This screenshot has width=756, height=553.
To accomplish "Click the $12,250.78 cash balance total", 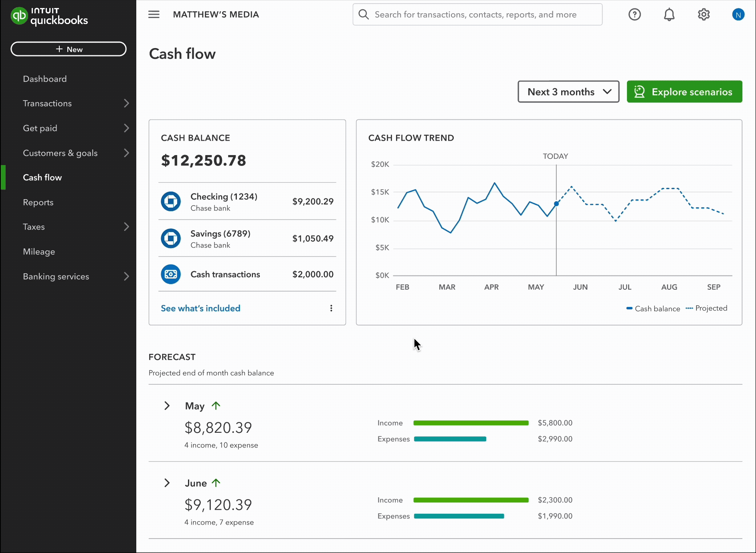I will [x=204, y=161].
